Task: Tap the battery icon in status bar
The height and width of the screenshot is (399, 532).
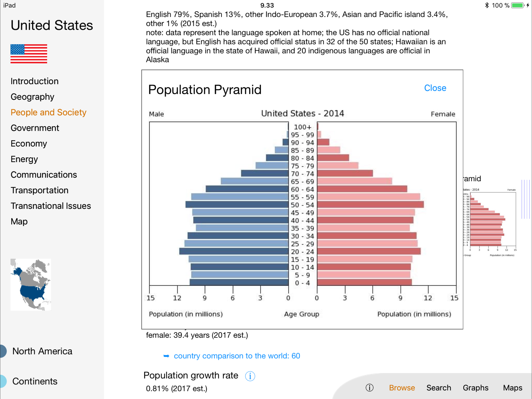Action: click(x=518, y=5)
